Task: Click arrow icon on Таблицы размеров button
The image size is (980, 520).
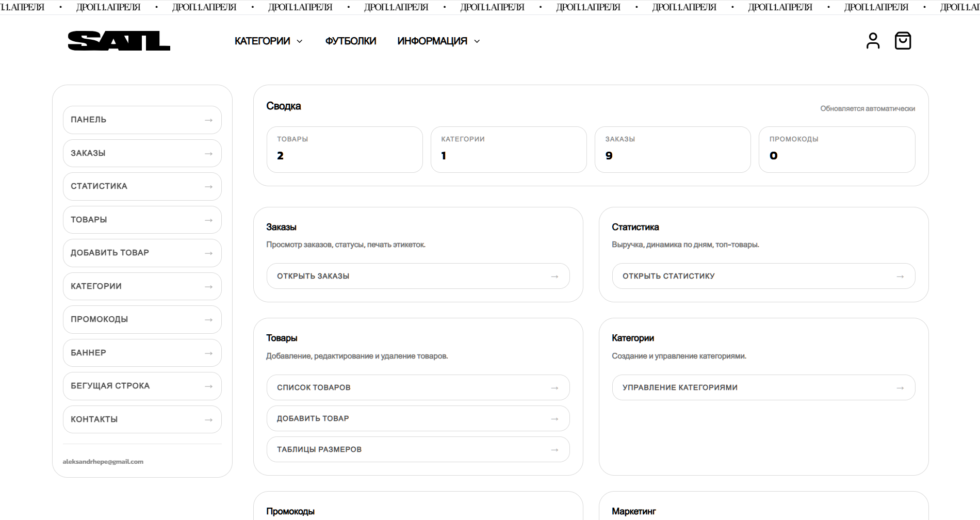Action: coord(554,450)
